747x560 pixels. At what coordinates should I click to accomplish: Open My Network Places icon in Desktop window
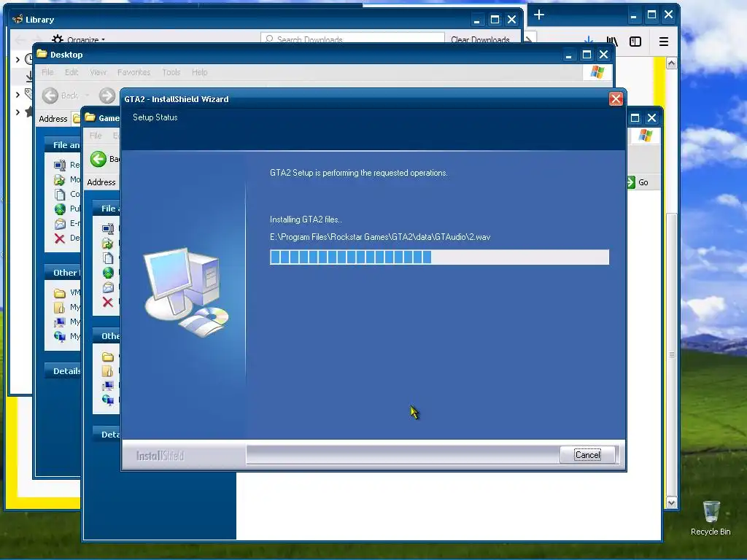pyautogui.click(x=60, y=336)
